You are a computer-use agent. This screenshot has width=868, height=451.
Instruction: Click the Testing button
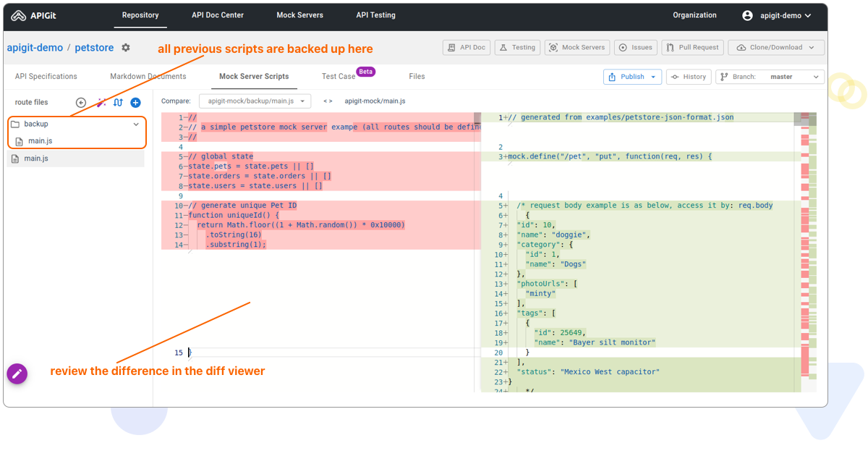coord(518,47)
